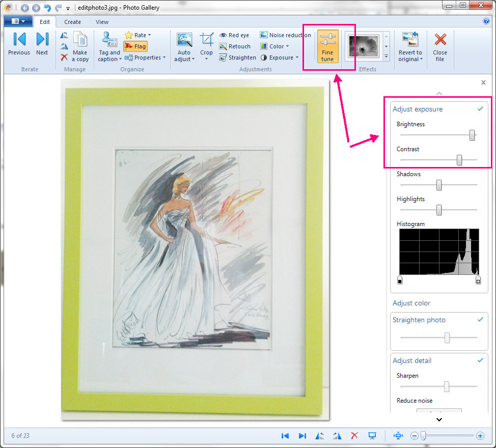
Task: Zoom out with the minus button
Action: coord(414,436)
